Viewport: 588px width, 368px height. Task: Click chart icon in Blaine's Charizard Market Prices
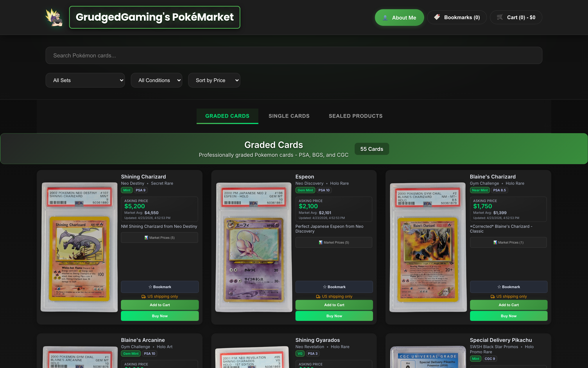pos(495,242)
